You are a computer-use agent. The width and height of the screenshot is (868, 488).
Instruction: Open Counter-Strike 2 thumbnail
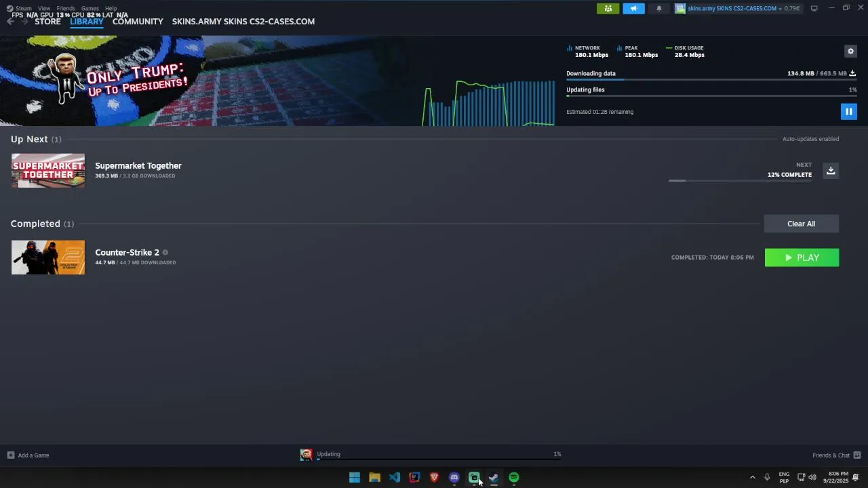(48, 258)
